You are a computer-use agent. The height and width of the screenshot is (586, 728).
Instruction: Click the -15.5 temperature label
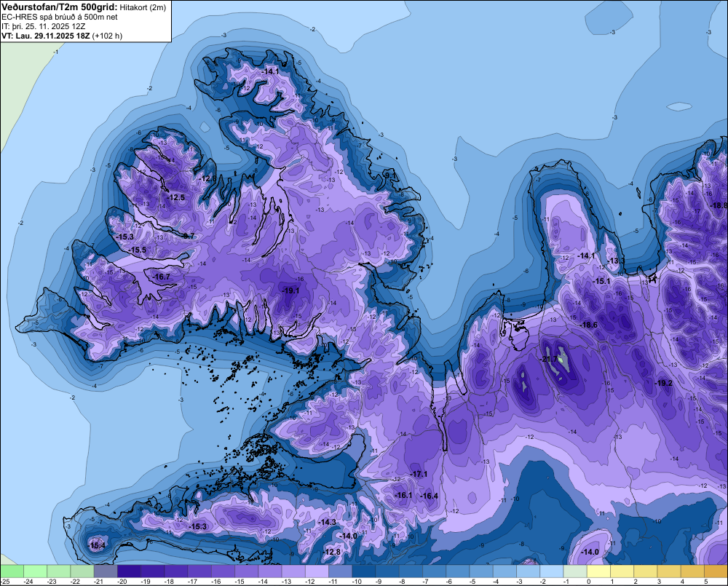pyautogui.click(x=138, y=250)
